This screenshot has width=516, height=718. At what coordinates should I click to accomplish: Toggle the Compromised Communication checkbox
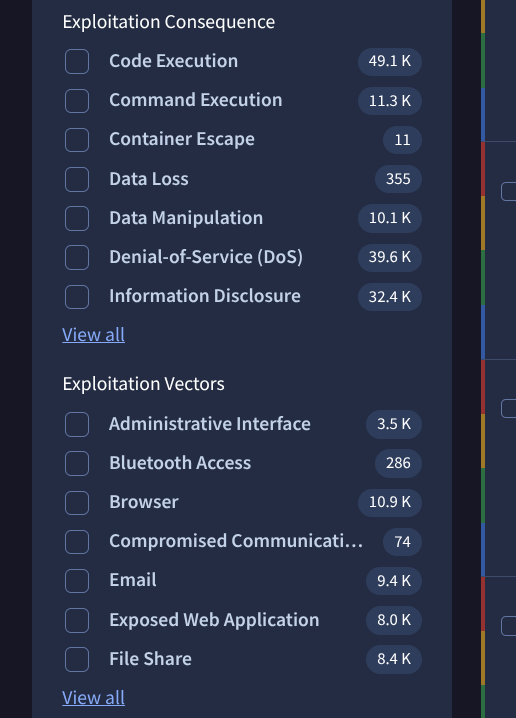77,542
